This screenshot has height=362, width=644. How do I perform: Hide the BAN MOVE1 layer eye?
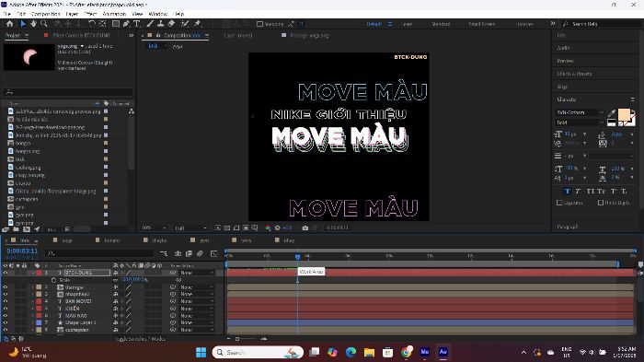[x=6, y=301]
